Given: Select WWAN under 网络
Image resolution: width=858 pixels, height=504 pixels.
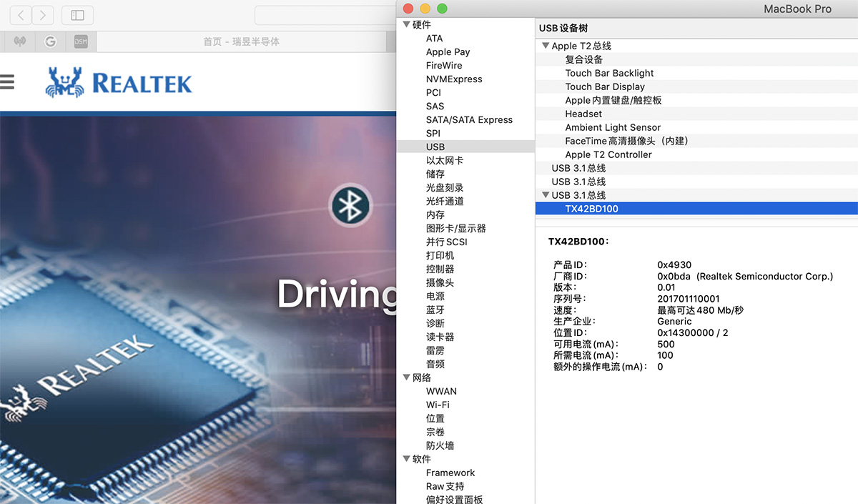Looking at the screenshot, I should tap(441, 392).
